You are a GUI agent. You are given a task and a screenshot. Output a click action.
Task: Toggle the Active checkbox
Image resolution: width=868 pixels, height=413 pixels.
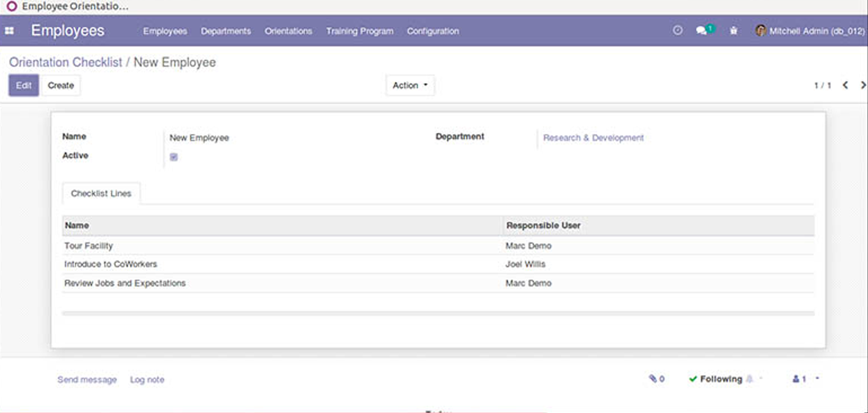tap(174, 157)
